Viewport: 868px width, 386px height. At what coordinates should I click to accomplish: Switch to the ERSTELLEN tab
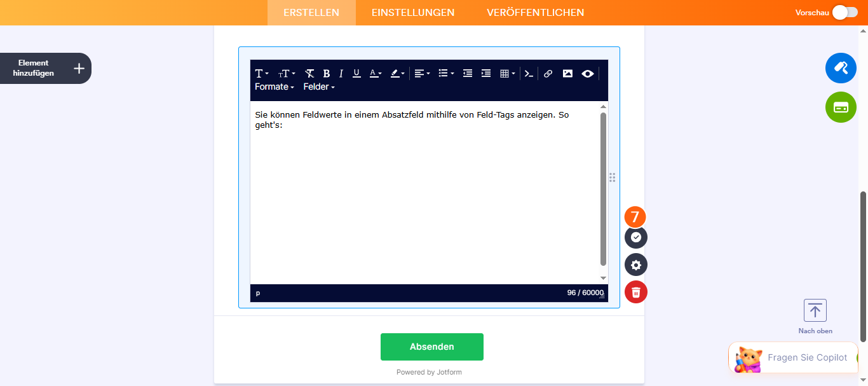[x=311, y=13]
